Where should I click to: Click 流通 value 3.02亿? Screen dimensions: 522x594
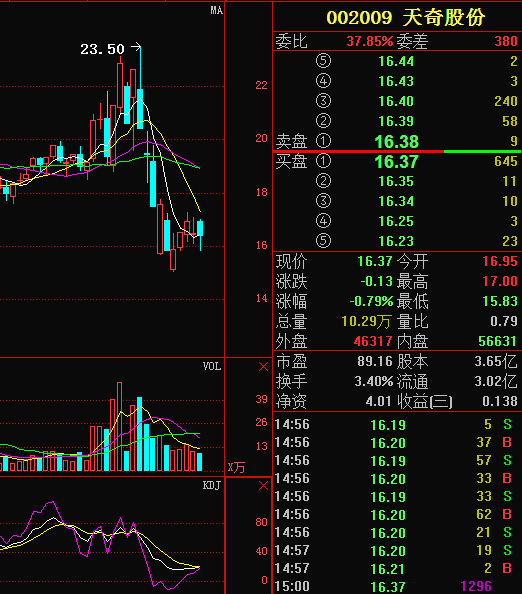(496, 381)
